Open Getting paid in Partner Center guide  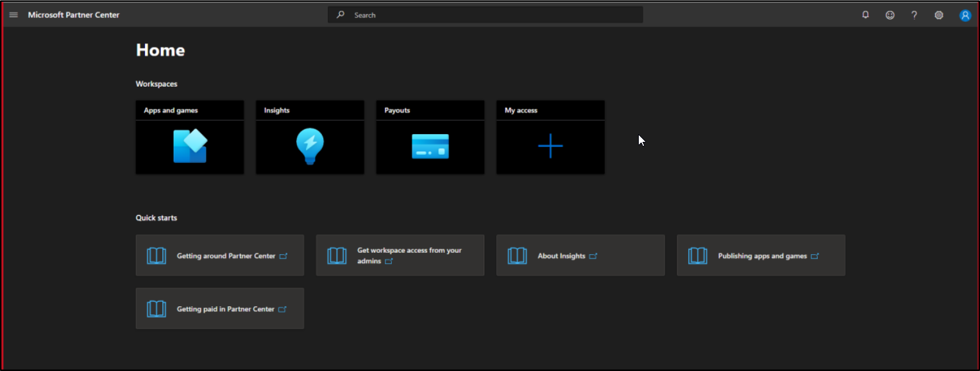tap(225, 309)
